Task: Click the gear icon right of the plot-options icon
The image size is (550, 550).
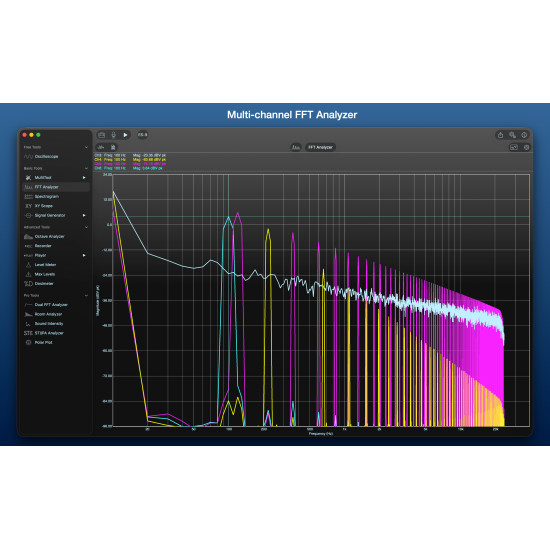Action: 526,147
